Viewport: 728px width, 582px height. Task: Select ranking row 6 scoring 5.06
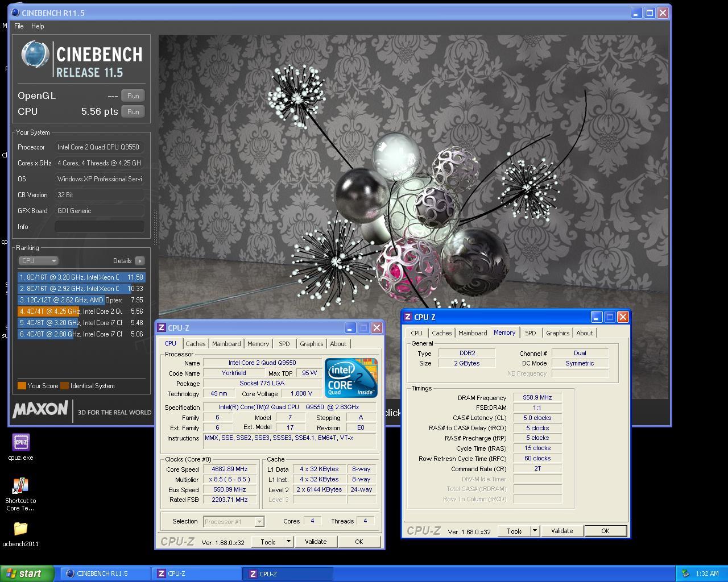81,334
